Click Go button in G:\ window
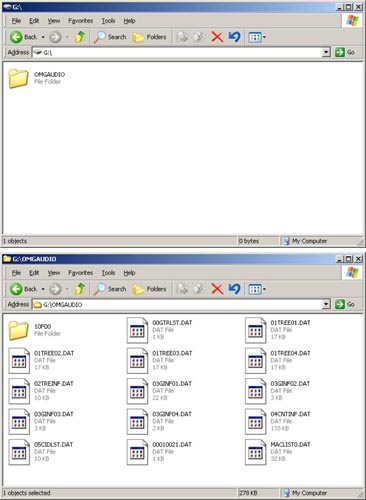Screen dimensions: 366x500 point(345,52)
